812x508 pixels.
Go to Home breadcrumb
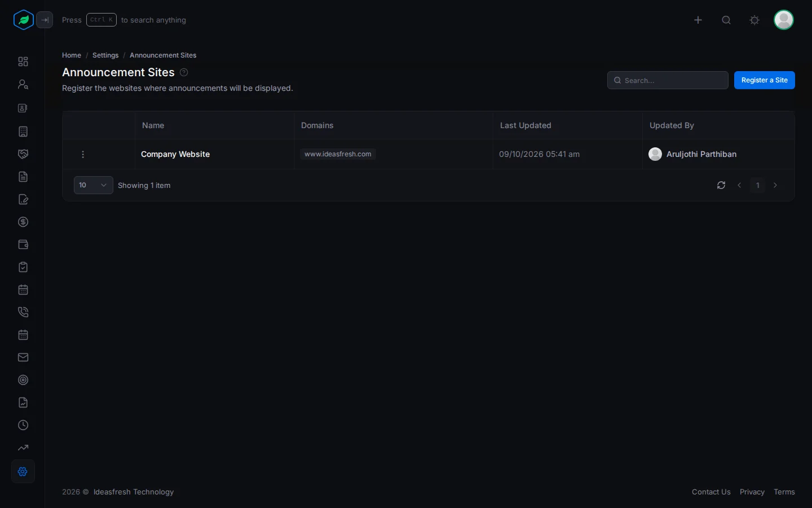72,55
